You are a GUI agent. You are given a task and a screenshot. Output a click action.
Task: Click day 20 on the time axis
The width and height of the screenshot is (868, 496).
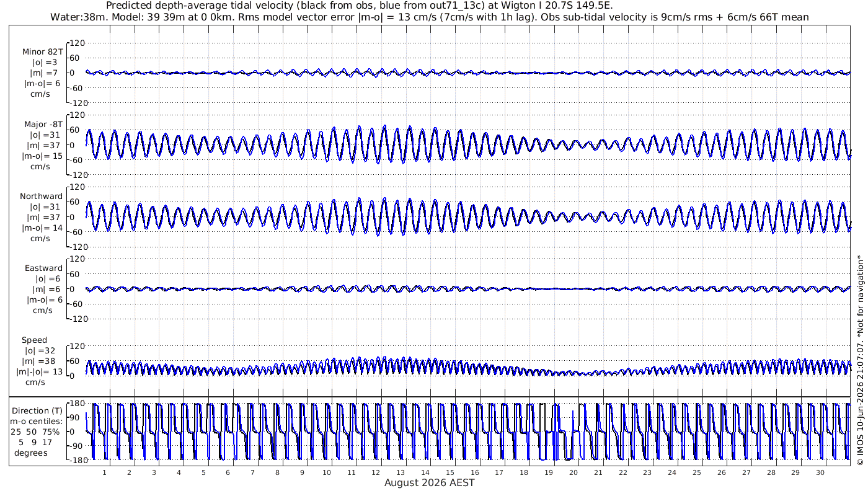(573, 472)
